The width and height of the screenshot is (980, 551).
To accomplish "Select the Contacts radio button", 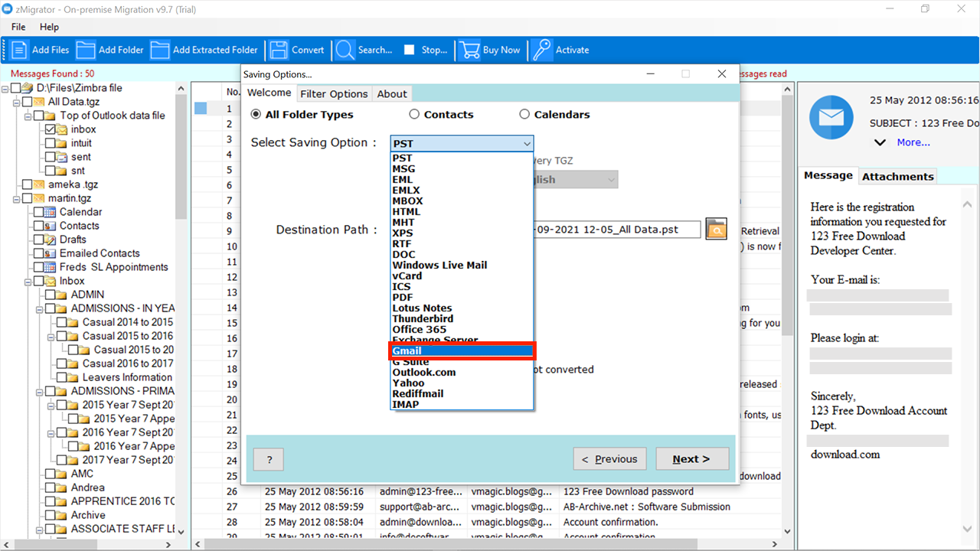I will [x=414, y=114].
